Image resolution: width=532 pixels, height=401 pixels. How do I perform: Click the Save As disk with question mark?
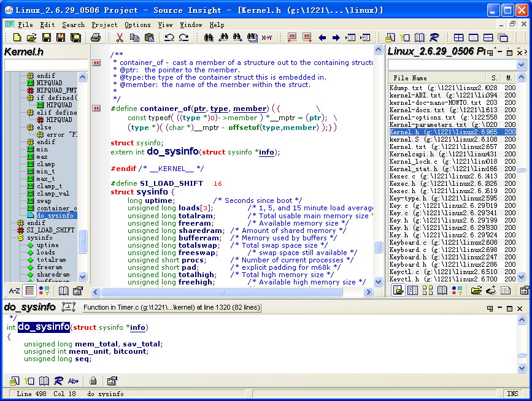point(61,37)
